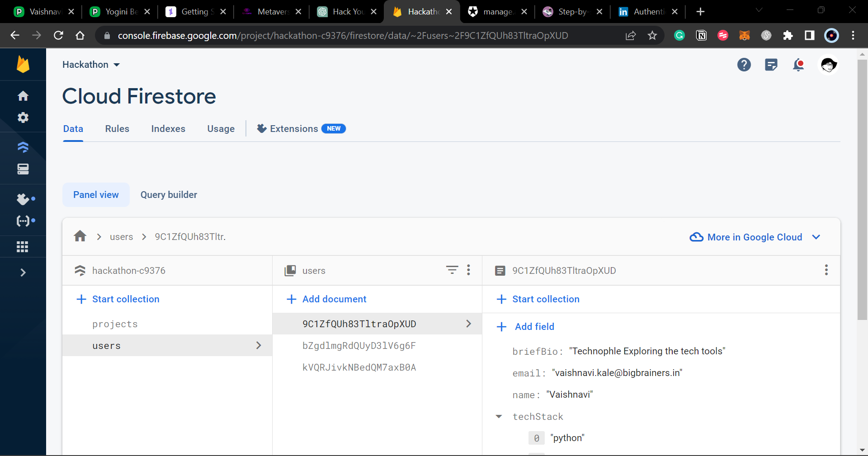
Task: Select Query builder
Action: pyautogui.click(x=169, y=195)
